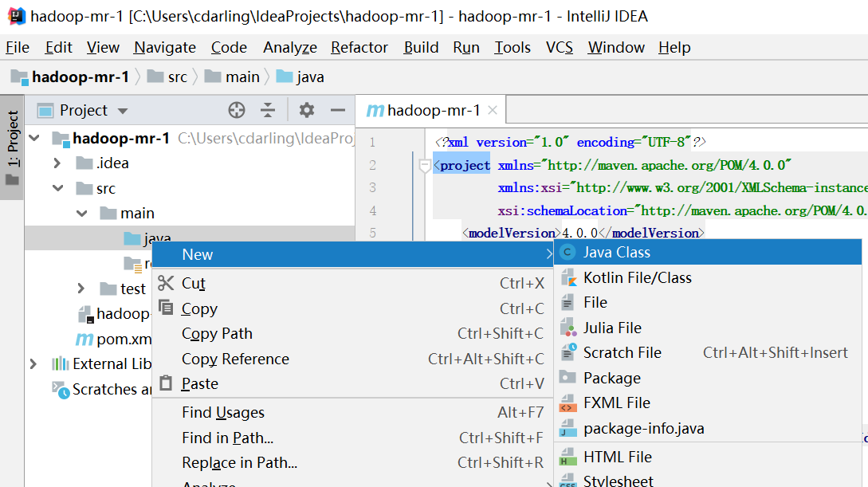Click the Maven icon on hadoop-mr-1 tab
Image resolution: width=868 pixels, height=487 pixels.
pyautogui.click(x=375, y=111)
